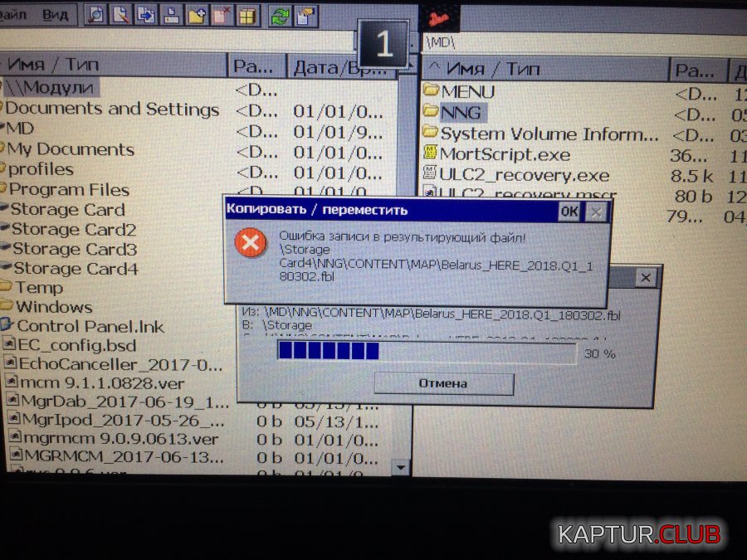Click the view file magnifier toolbar icon
Image resolution: width=747 pixels, height=560 pixels.
pyautogui.click(x=96, y=14)
